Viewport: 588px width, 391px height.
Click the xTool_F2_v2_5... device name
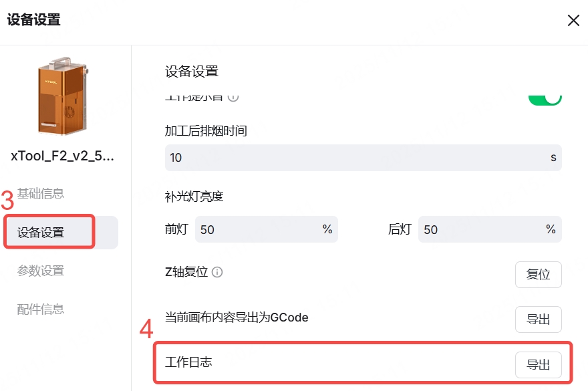tap(63, 156)
